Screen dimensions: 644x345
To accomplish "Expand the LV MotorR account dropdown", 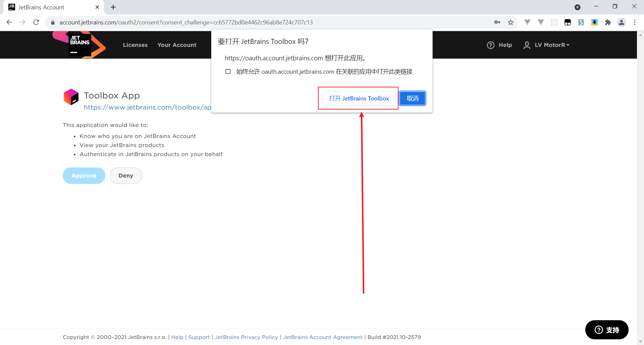I will tap(552, 45).
